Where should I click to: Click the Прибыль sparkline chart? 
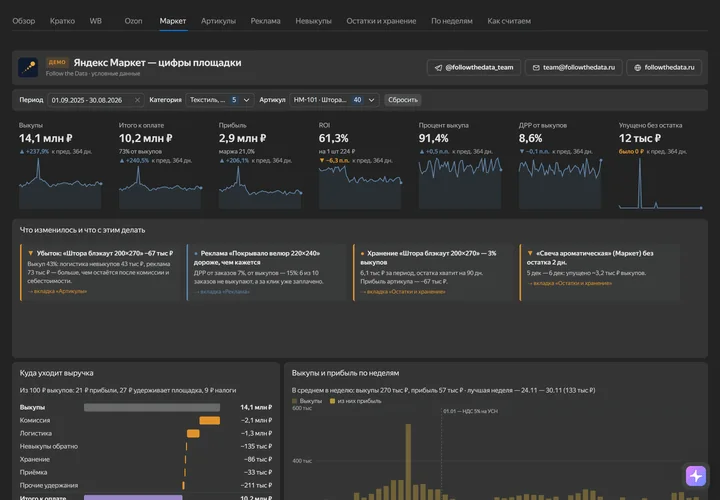(x=260, y=187)
